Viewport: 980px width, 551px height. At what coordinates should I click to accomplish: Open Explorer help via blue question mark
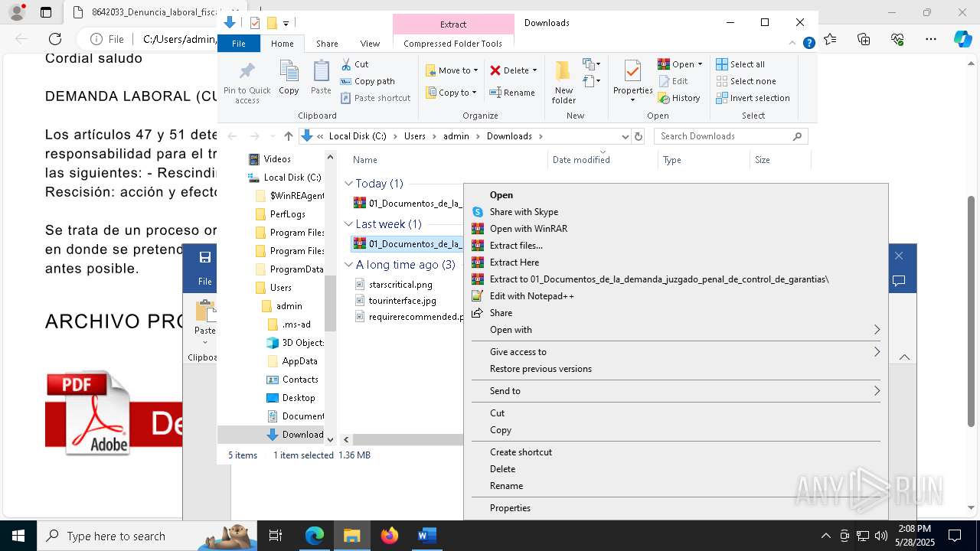click(x=808, y=44)
